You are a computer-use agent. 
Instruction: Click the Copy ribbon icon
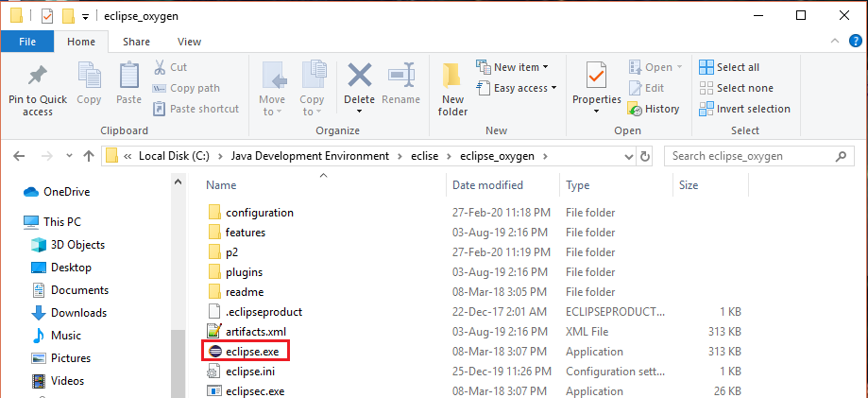(x=89, y=76)
